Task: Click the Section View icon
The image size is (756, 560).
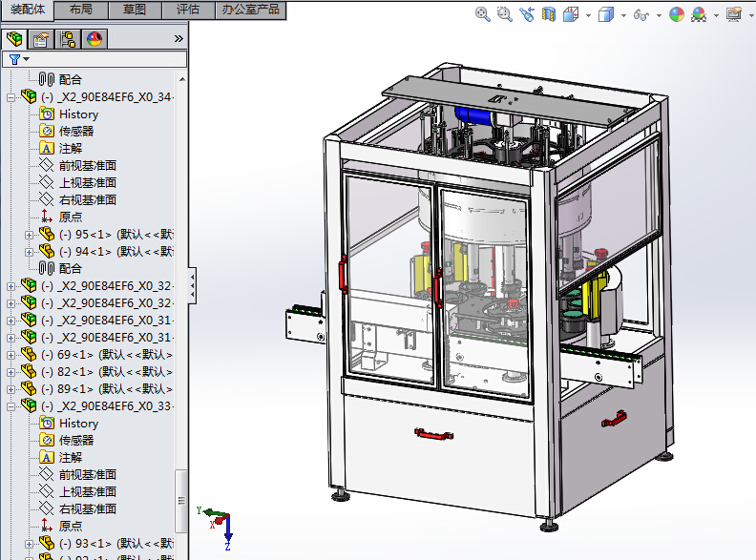Action: (549, 14)
